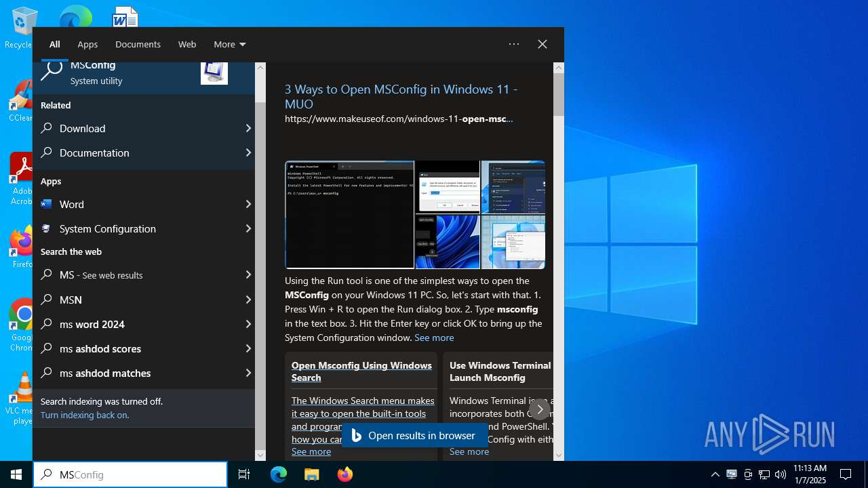Click the Run dialog screenshot thumbnail
Viewport: 868px width, 488px height.
[448, 187]
